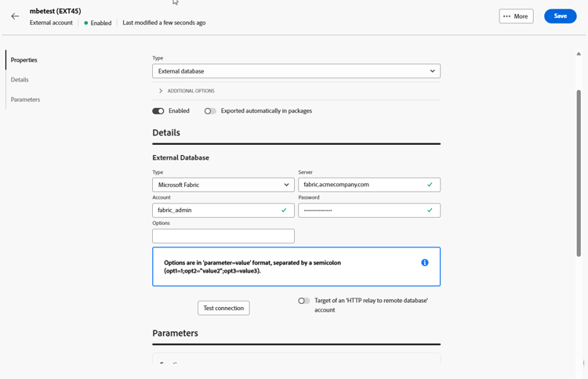Click the vertical page scrollbar
588x379 pixels.
(x=579, y=172)
